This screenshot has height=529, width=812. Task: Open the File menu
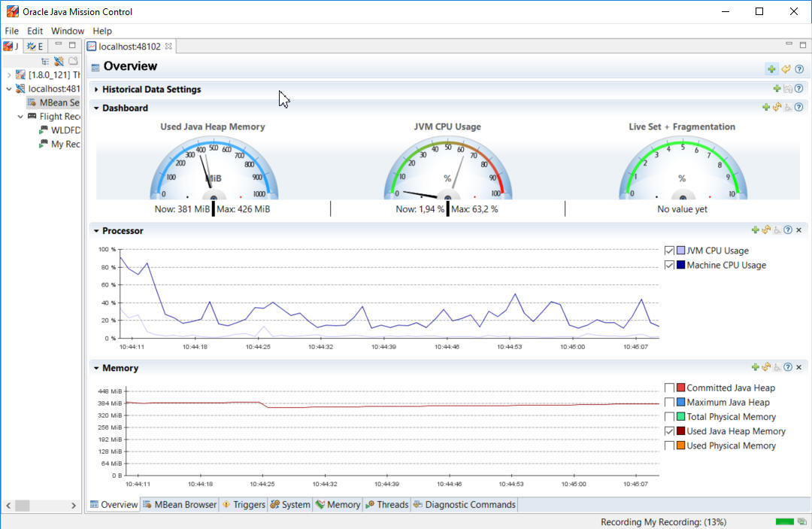pos(11,31)
